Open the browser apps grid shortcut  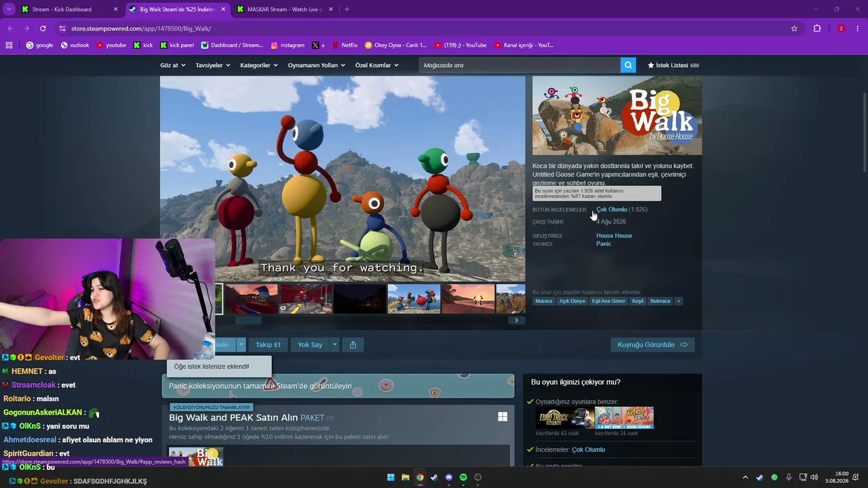(9, 45)
